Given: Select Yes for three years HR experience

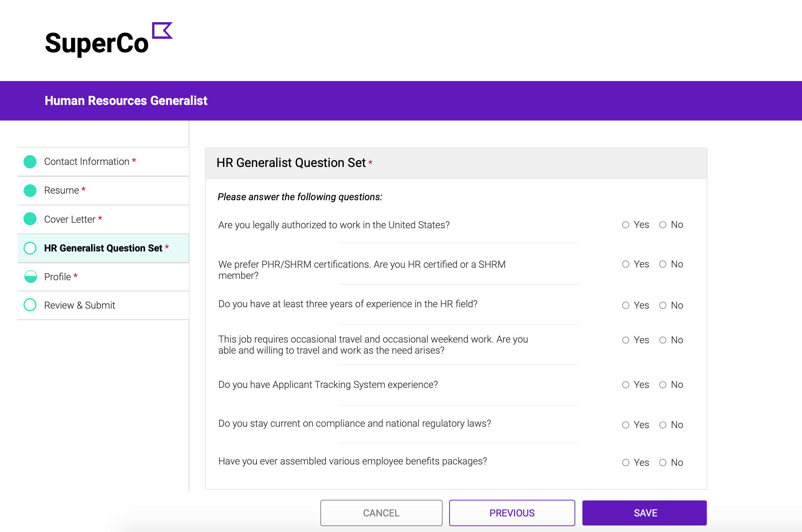Looking at the screenshot, I should pos(626,305).
